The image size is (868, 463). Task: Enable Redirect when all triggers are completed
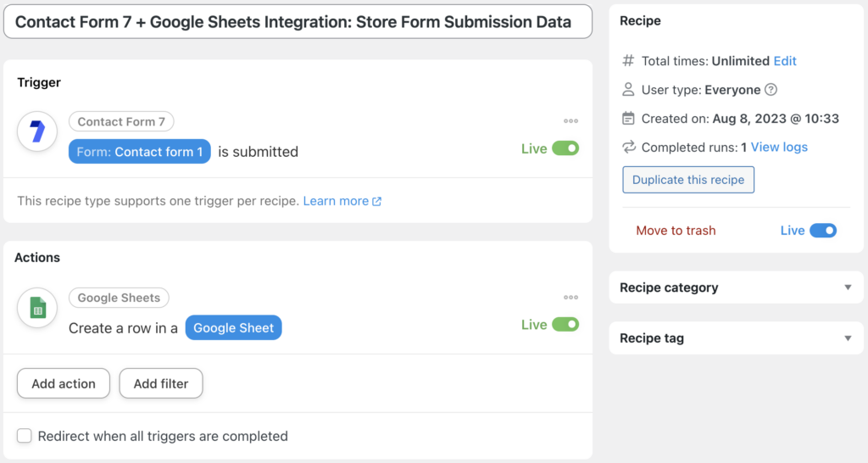pos(25,436)
